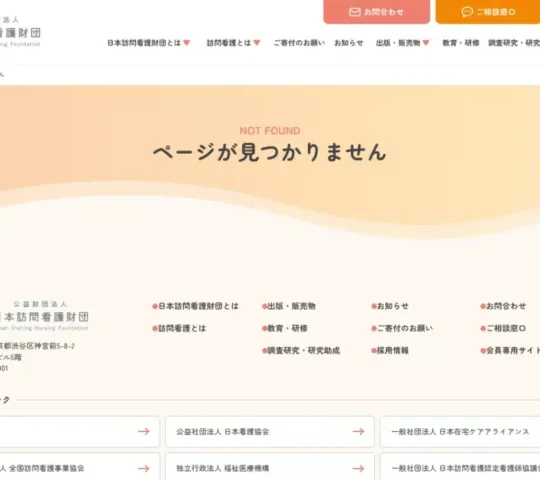Click footer link 調査研究・研究助成
The image size is (540, 480).
tap(301, 351)
